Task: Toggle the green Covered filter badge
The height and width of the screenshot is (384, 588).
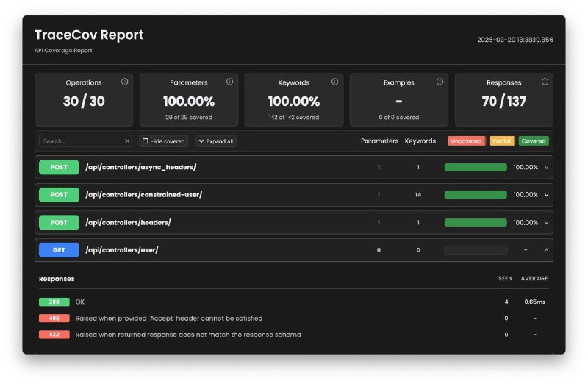Action: 534,141
